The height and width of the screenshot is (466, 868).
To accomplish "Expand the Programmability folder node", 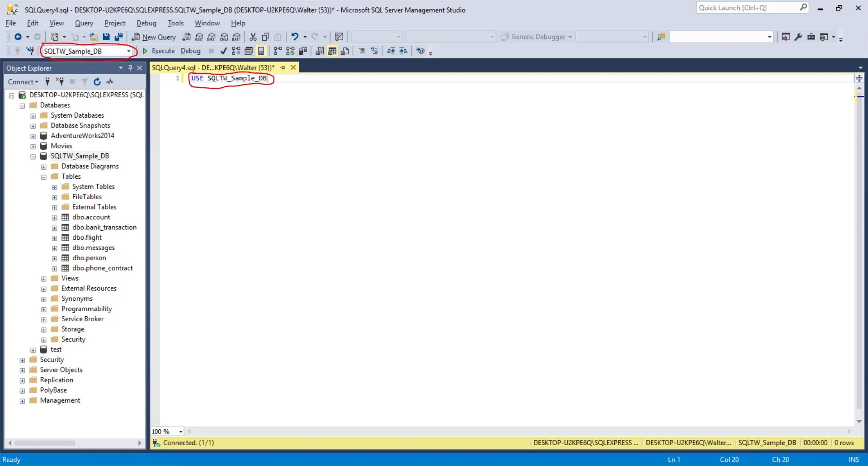I will 44,309.
